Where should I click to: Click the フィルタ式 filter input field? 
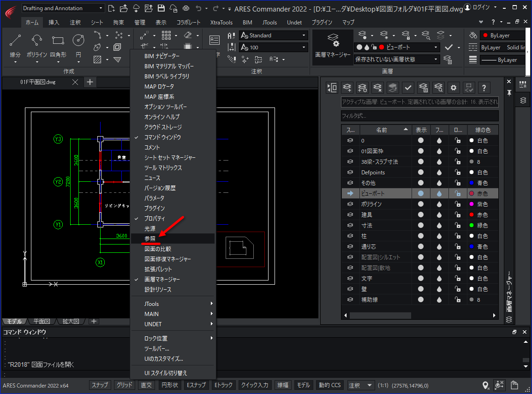[420, 116]
